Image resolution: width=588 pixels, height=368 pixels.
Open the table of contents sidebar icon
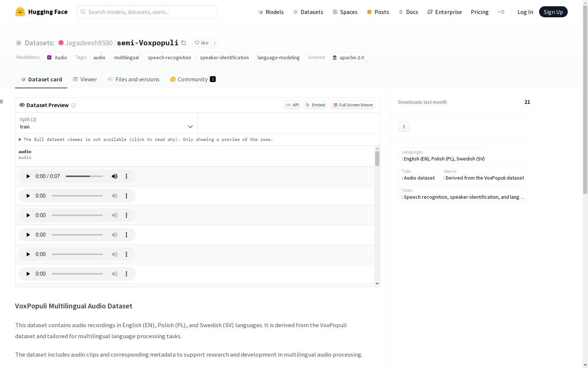click(2, 102)
